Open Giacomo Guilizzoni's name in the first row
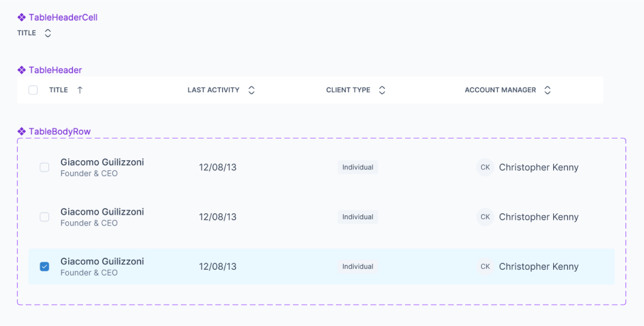 click(x=102, y=162)
